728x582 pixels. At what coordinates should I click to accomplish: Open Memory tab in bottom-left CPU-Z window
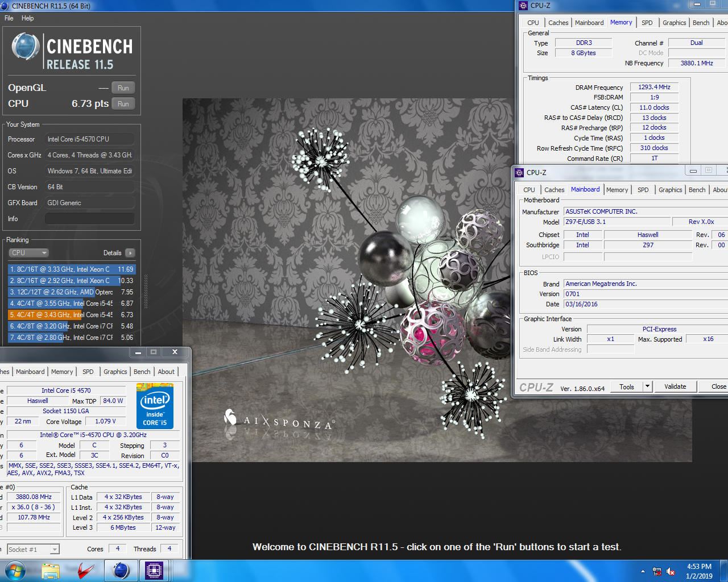point(62,372)
